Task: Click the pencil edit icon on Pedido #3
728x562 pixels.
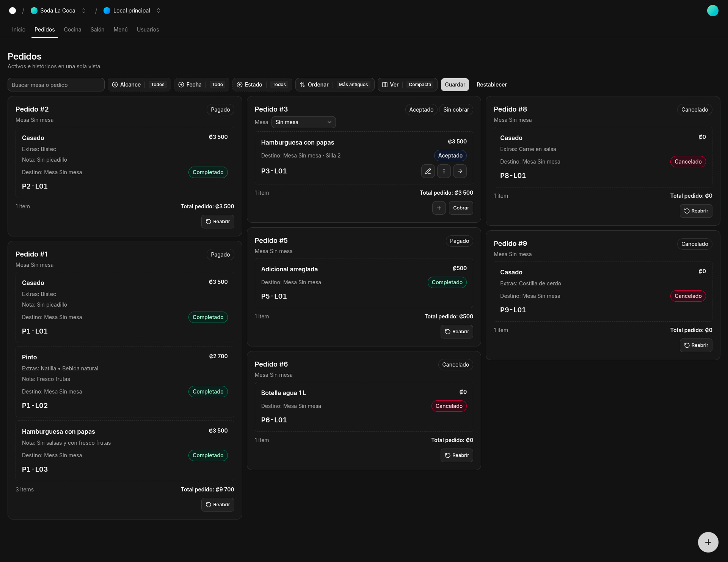Action: coord(428,171)
